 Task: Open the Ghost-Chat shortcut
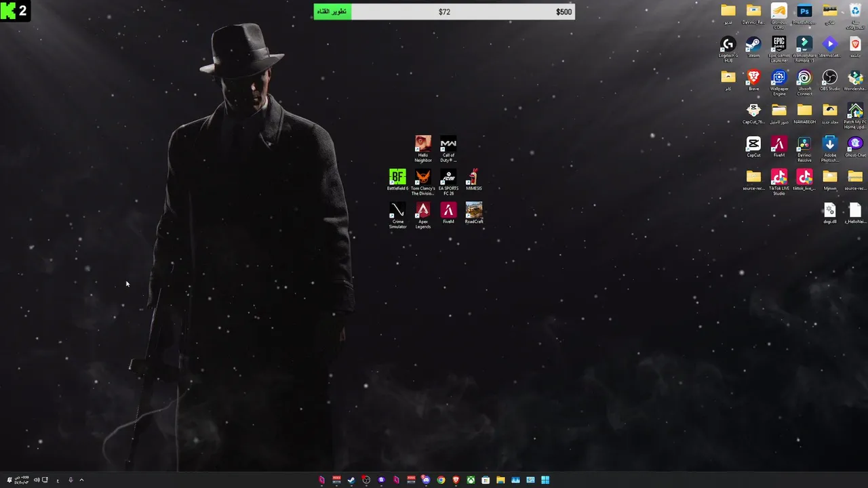855,147
